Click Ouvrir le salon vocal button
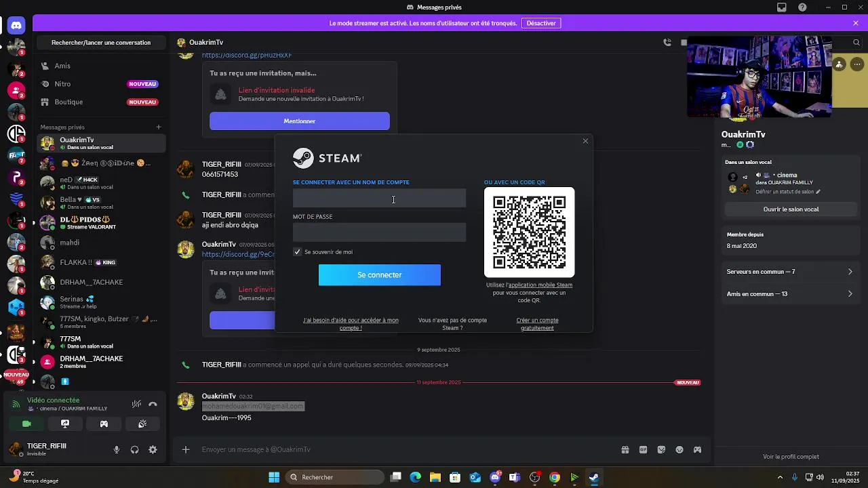The width and height of the screenshot is (868, 488). pyautogui.click(x=791, y=209)
